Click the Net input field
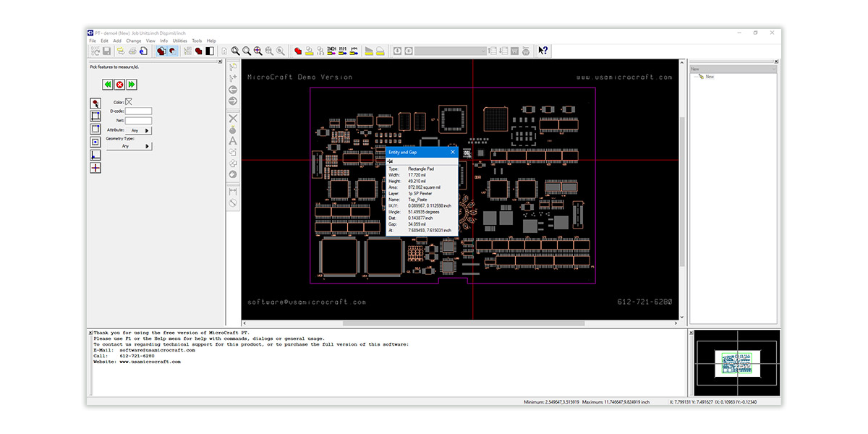The width and height of the screenshot is (868, 434). pos(138,121)
